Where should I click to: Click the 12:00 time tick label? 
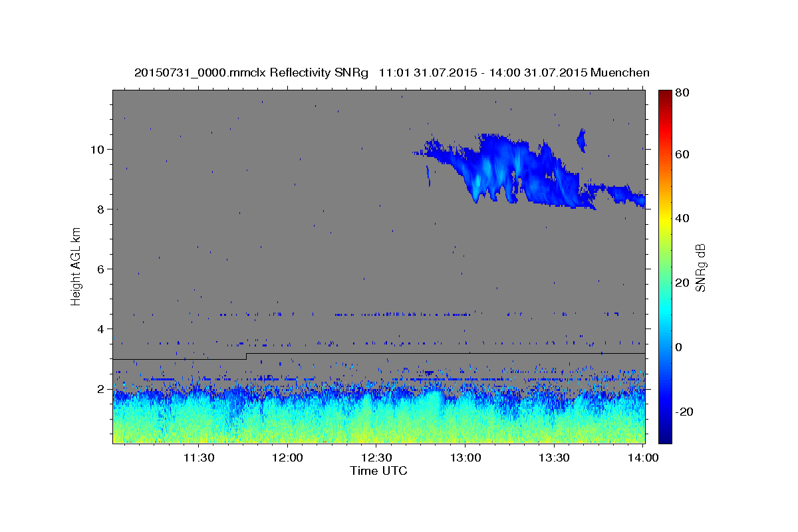pyautogui.click(x=287, y=458)
